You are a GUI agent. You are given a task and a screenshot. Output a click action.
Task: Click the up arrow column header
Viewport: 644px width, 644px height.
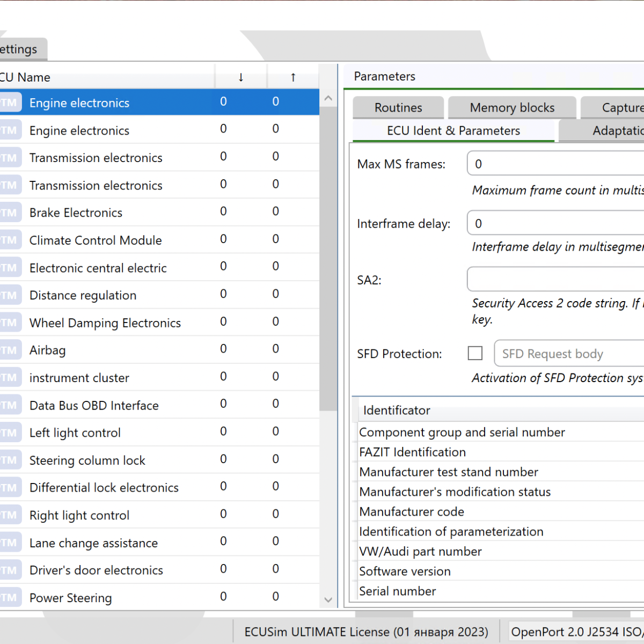293,77
